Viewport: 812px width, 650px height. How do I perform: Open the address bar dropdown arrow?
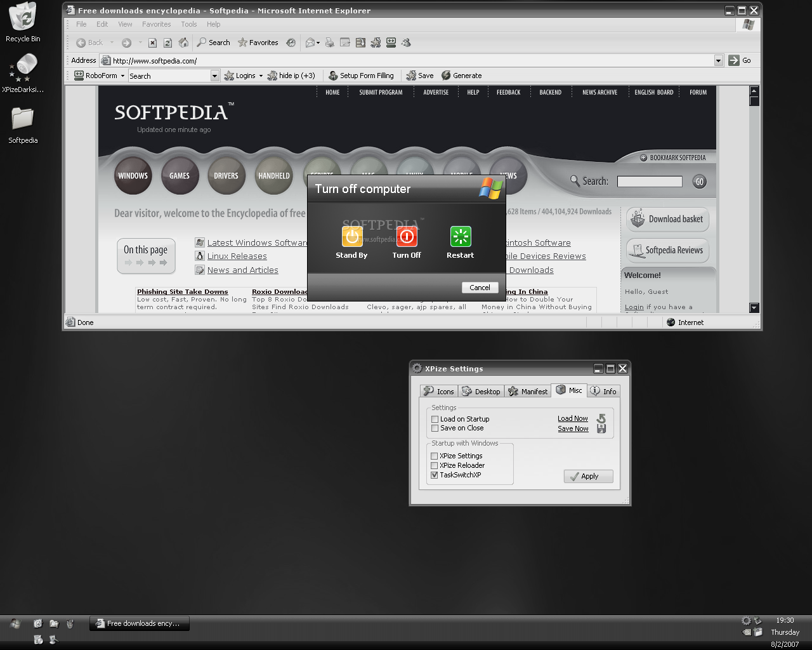[718, 60]
